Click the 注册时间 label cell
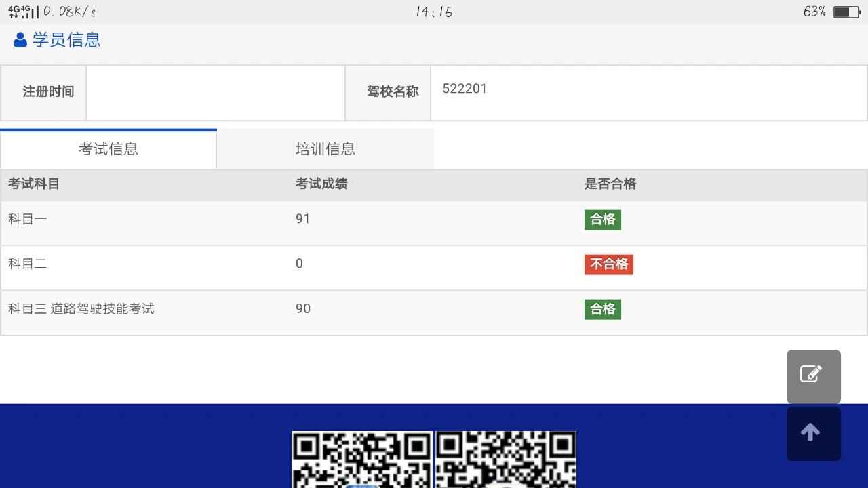The height and width of the screenshot is (488, 868). 43,93
